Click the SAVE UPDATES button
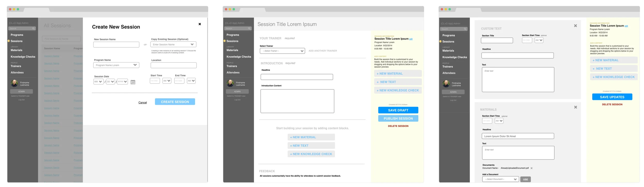644x187 pixels. (612, 97)
